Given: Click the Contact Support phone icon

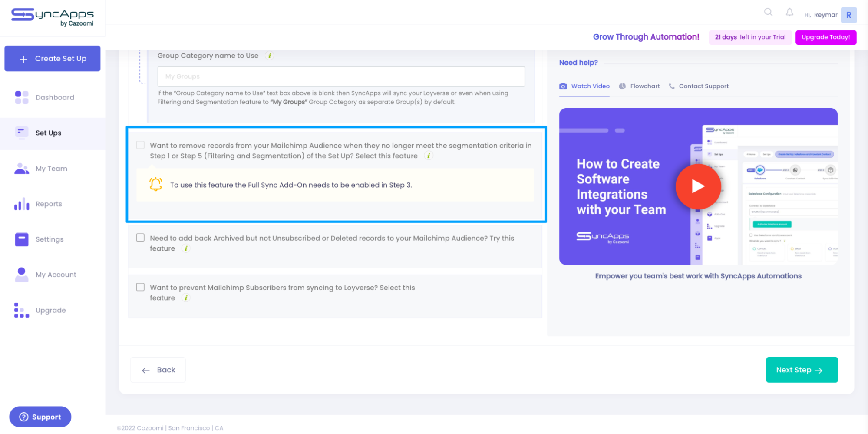Looking at the screenshot, I should click(x=672, y=86).
